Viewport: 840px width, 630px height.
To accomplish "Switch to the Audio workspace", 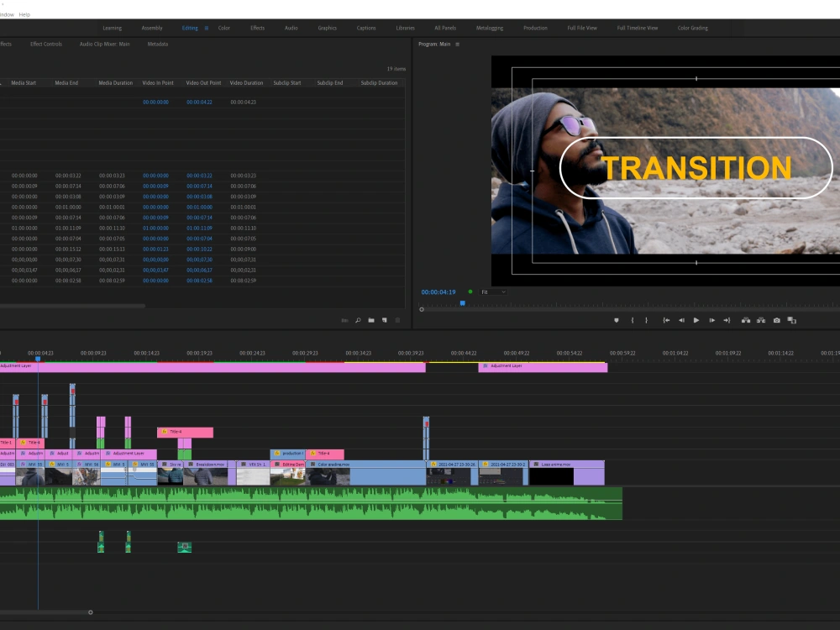I will pos(291,28).
